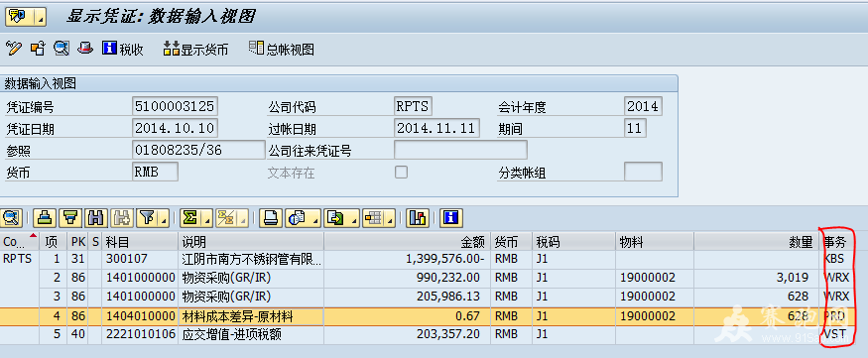The image size is (868, 358).
Task: Click the sort ascending icon
Action: coord(45,218)
